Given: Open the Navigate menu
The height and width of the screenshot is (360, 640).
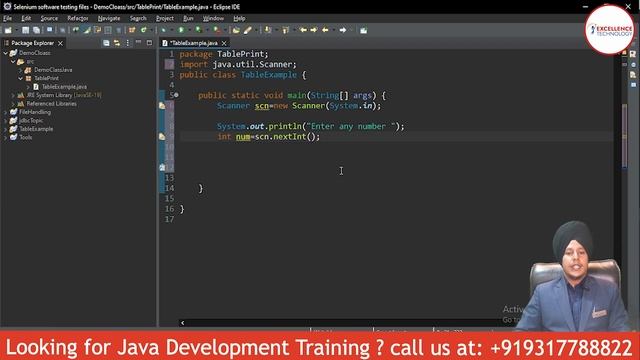Looking at the screenshot, I should (109, 18).
